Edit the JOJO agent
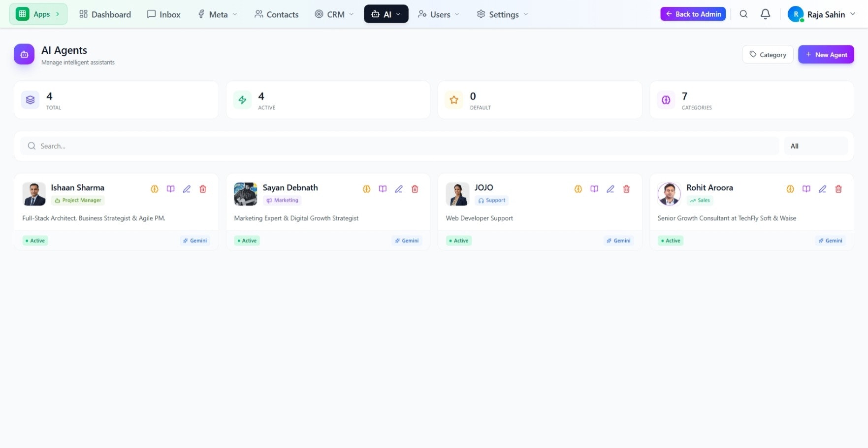This screenshot has height=448, width=868. (x=611, y=189)
